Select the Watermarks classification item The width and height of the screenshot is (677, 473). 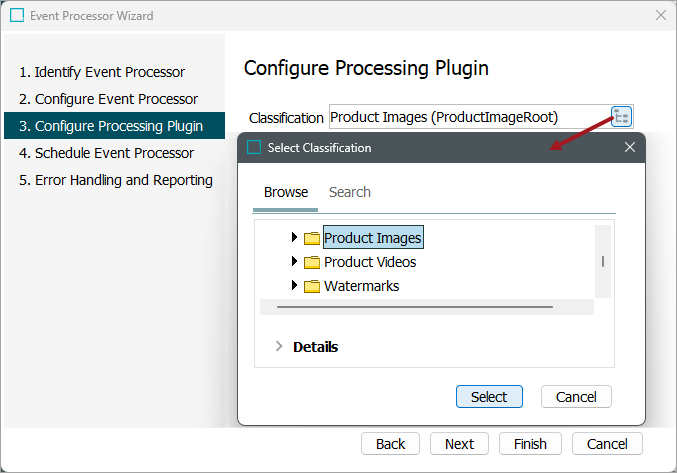pos(361,286)
